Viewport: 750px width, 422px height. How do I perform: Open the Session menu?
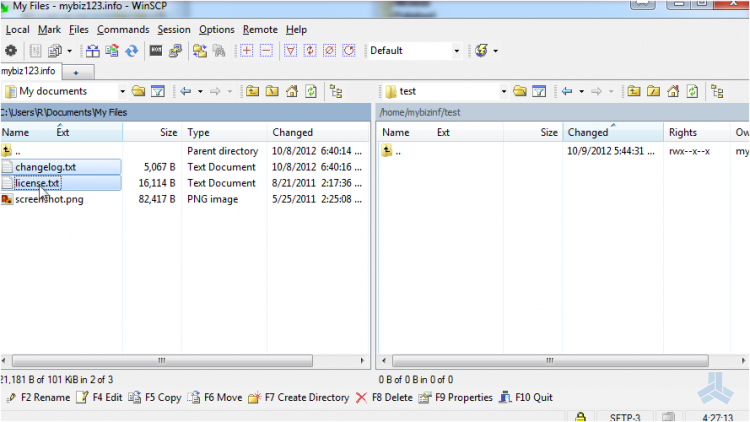[174, 30]
